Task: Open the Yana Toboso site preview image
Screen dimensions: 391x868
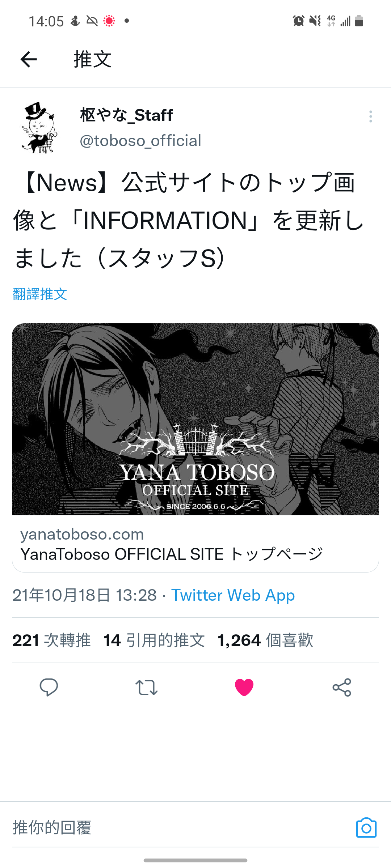Action: coord(195,419)
